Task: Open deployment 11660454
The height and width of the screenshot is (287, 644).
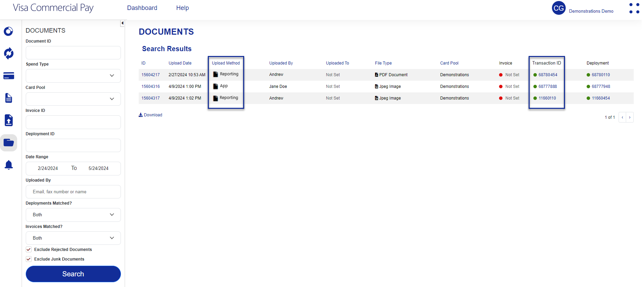Action: pos(601,98)
